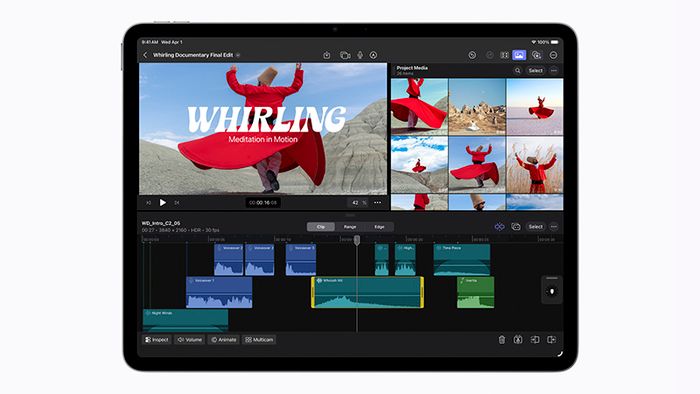Screen dimensions: 700x394
Task: Delete selected clip with trash icon
Action: coord(501,340)
